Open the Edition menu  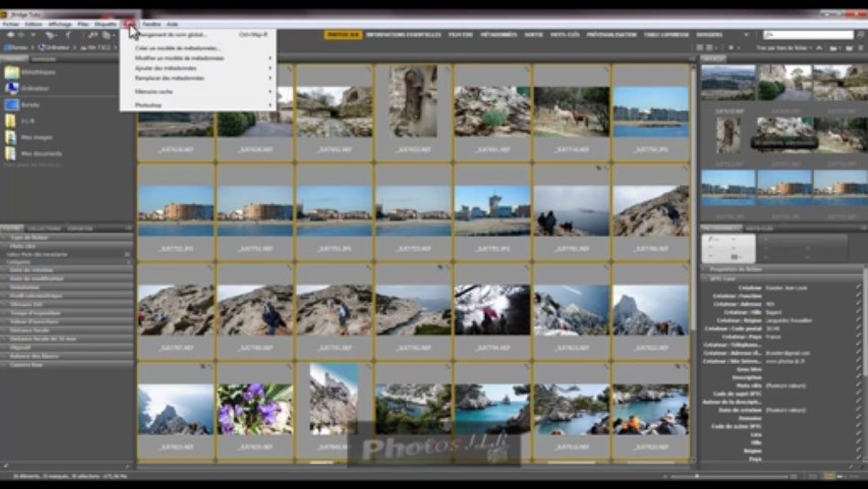33,24
